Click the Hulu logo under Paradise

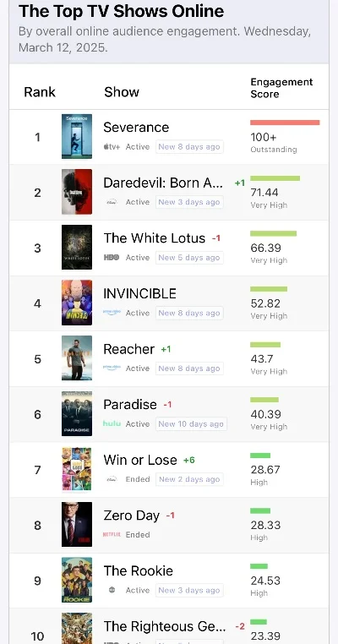pyautogui.click(x=112, y=423)
